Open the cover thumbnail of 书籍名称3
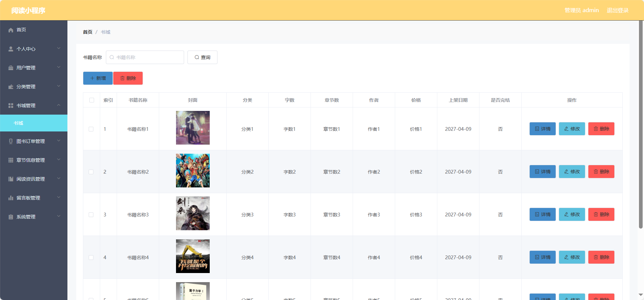Image resolution: width=644 pixels, height=300 pixels. [x=193, y=213]
